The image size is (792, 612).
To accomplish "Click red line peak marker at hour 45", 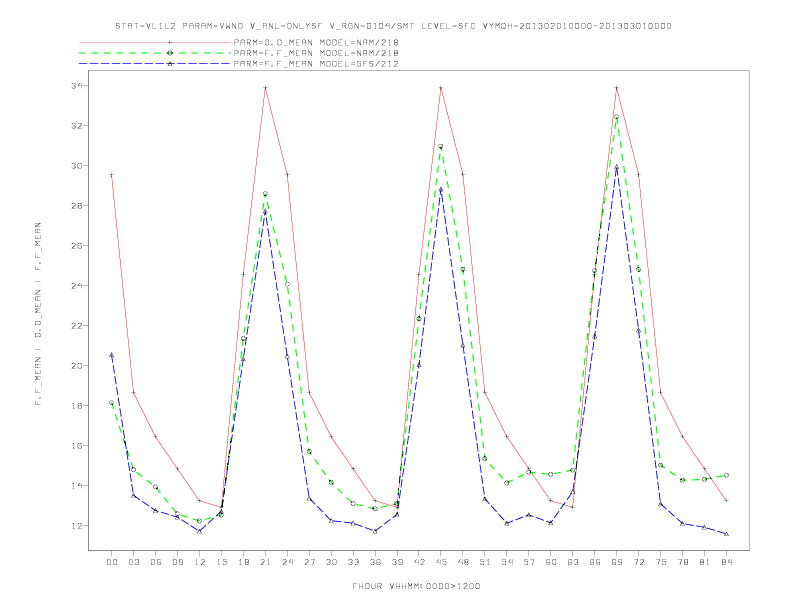I will tap(441, 88).
